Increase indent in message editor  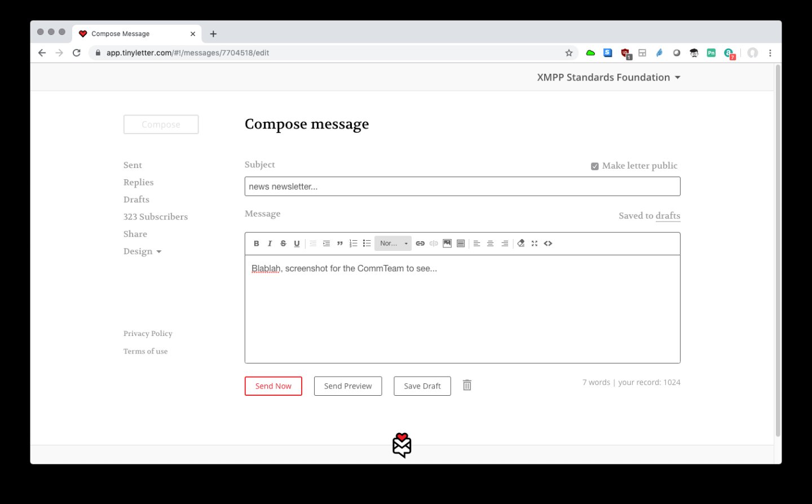coord(326,244)
